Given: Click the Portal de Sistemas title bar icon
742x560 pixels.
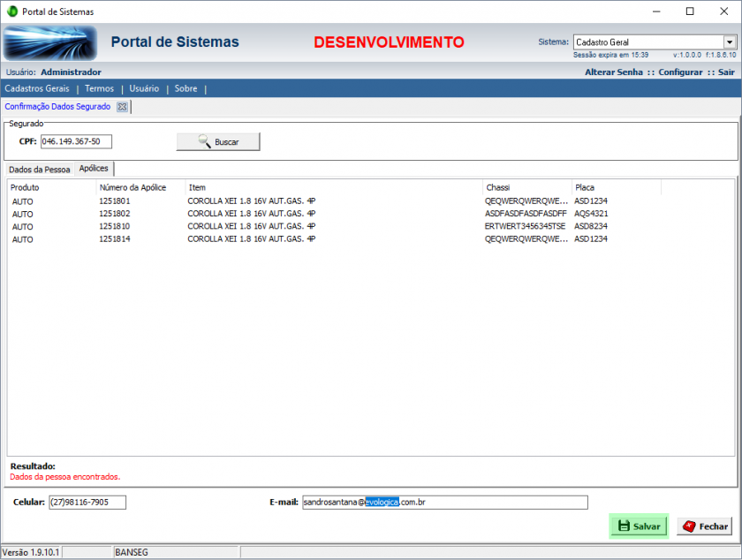Looking at the screenshot, I should pyautogui.click(x=11, y=11).
